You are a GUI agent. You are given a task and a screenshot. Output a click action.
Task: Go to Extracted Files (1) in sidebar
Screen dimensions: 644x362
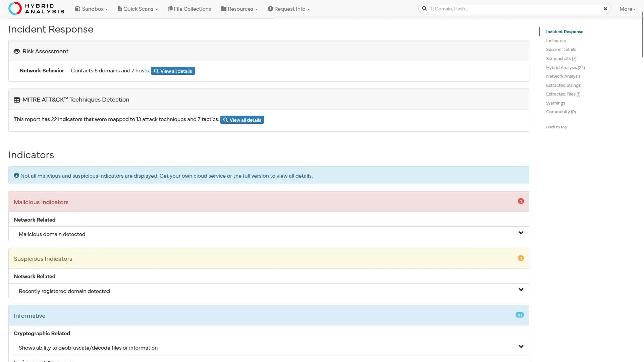[563, 94]
